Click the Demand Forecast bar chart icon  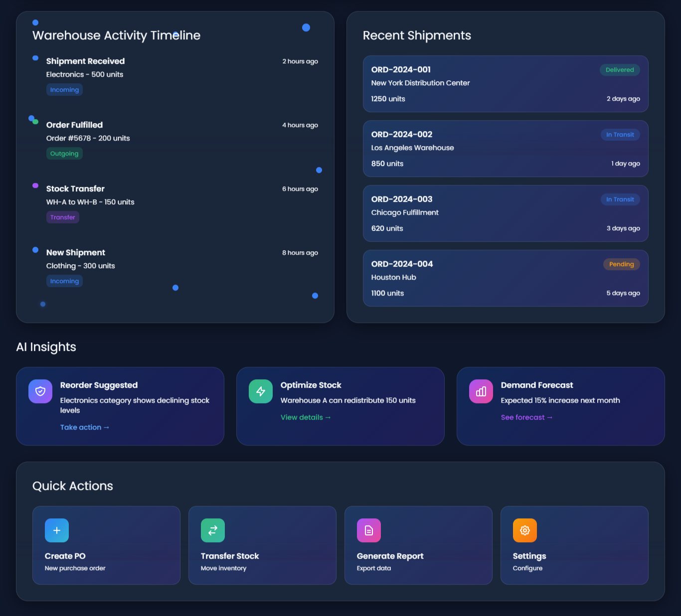(x=481, y=391)
